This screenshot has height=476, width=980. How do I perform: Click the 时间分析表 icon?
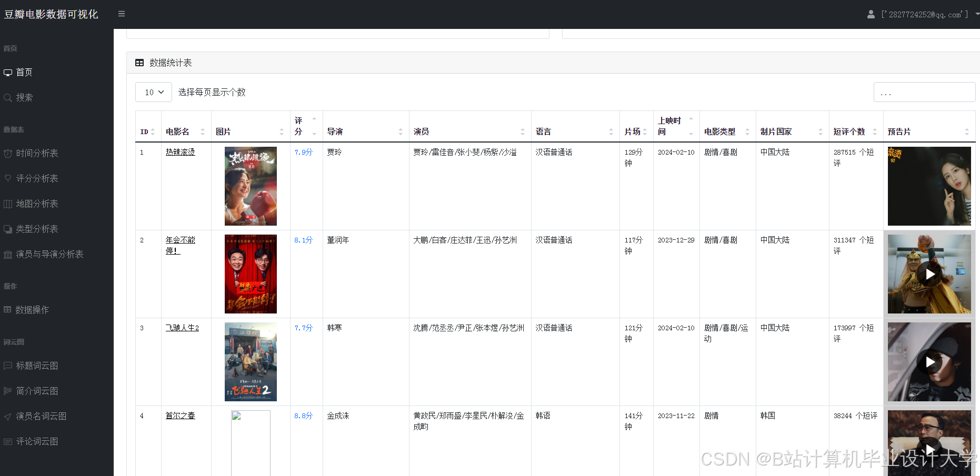(8, 154)
